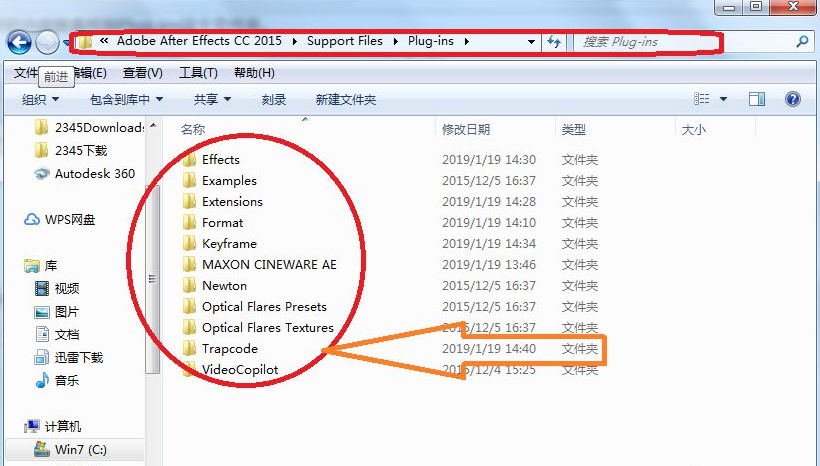820x466 pixels.
Task: Expand the view options dropdown arrow
Action: tap(723, 99)
